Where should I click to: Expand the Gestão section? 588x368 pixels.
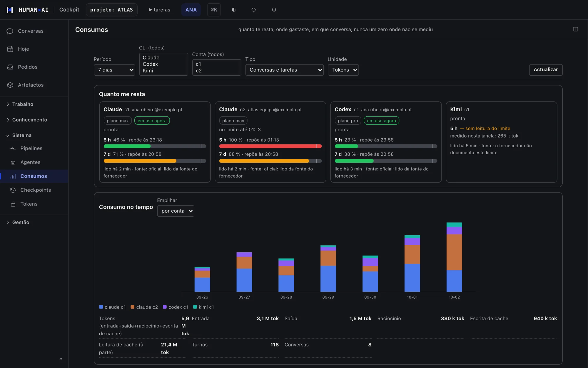point(34,222)
